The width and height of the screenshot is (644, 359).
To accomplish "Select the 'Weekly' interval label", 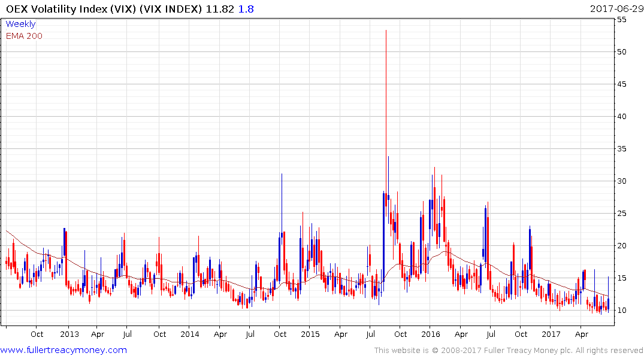I will point(20,24).
